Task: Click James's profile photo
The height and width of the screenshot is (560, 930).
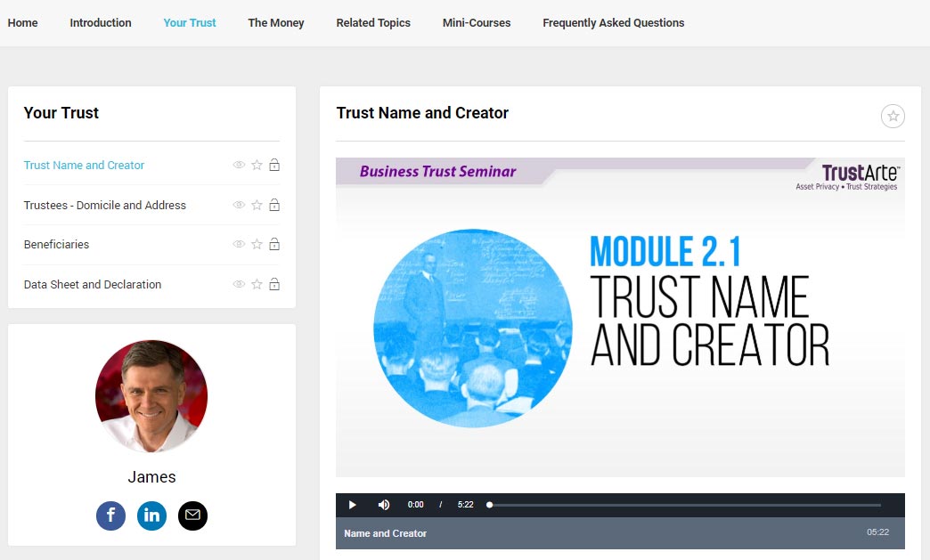Action: (151, 396)
